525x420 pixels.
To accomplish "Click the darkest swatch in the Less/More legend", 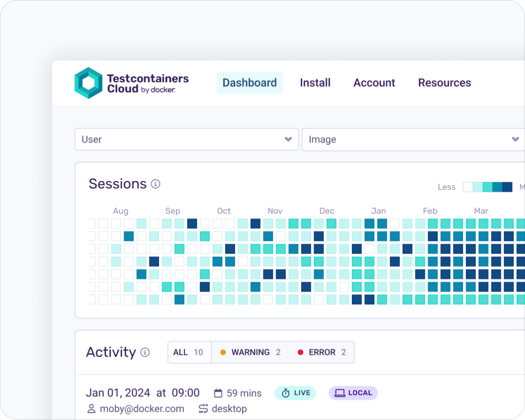I will pos(508,187).
